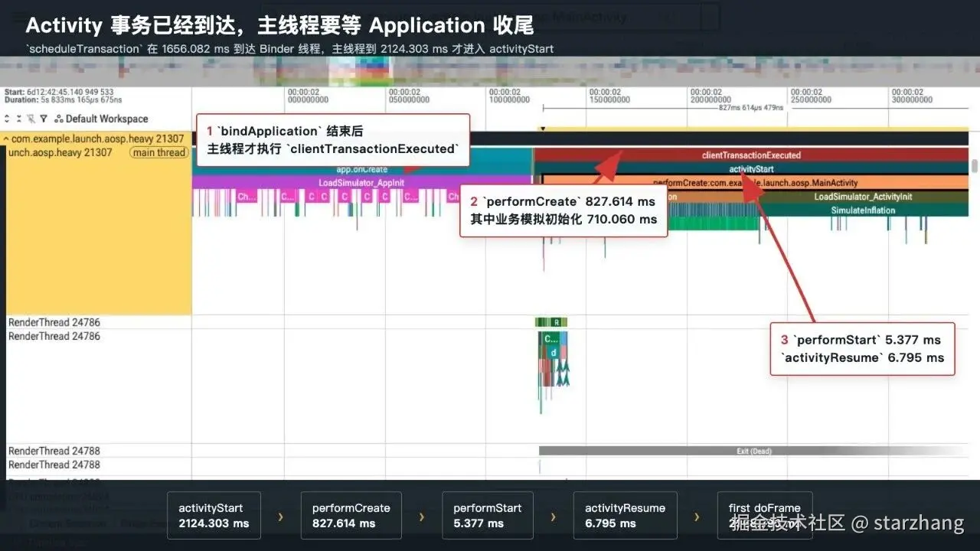980x551 pixels.
Task: Click the 000000000 time ruler label
Action: [308, 99]
